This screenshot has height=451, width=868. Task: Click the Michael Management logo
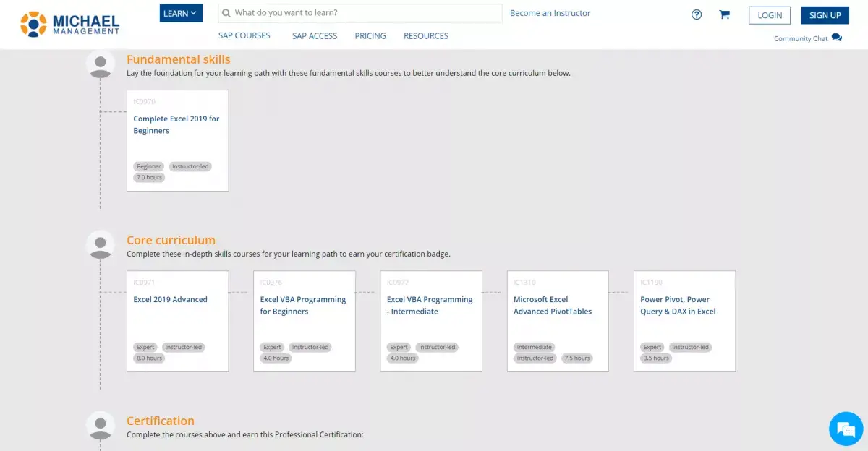70,24
